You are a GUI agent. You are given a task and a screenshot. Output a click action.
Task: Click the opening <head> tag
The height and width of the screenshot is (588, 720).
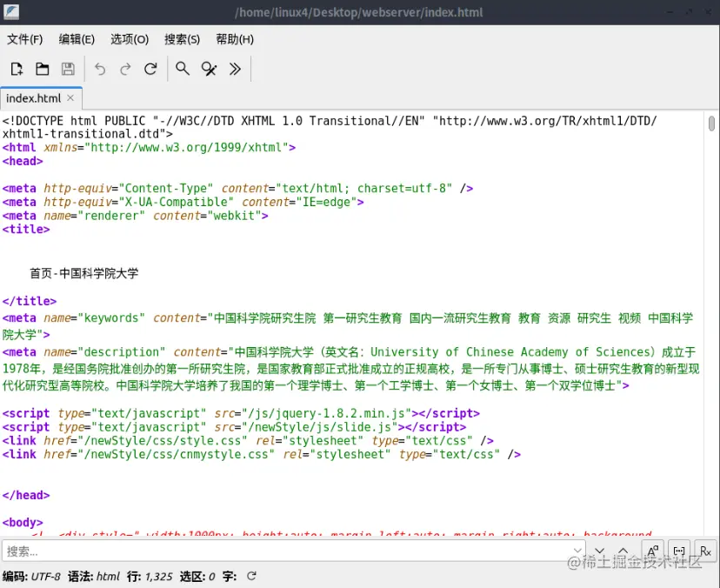point(23,161)
